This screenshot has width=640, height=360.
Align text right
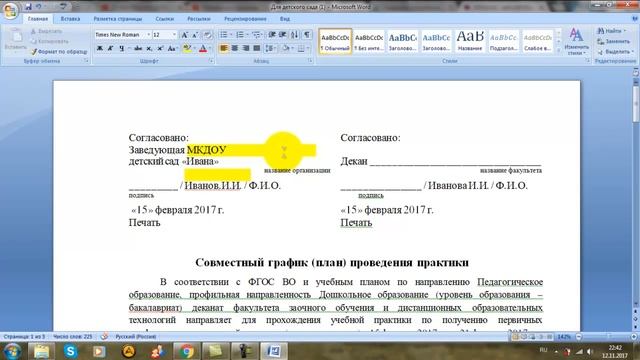246,49
